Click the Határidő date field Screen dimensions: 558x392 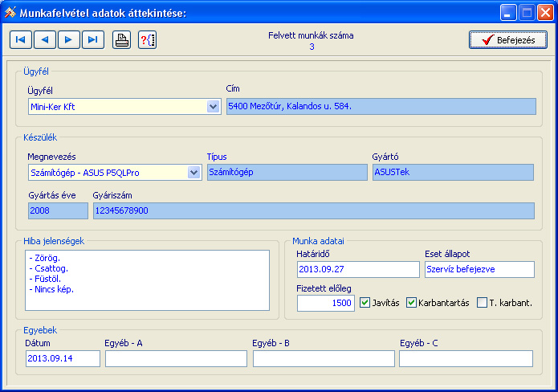click(x=358, y=270)
